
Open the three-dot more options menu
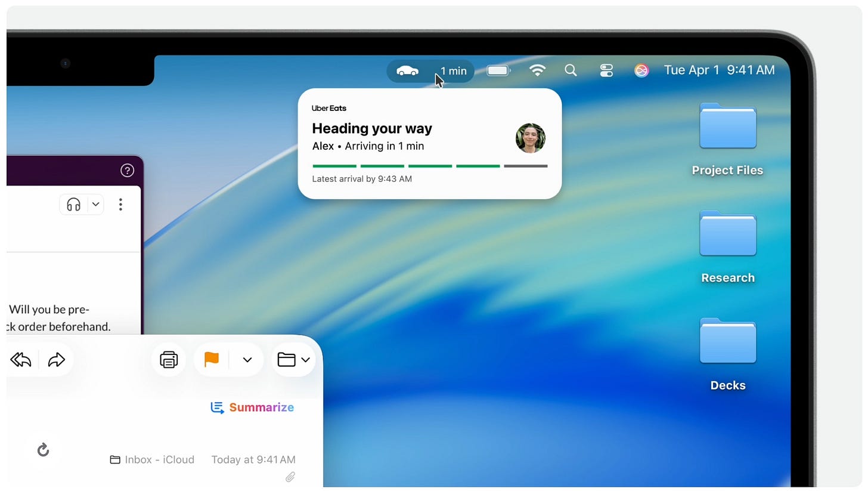click(x=120, y=205)
